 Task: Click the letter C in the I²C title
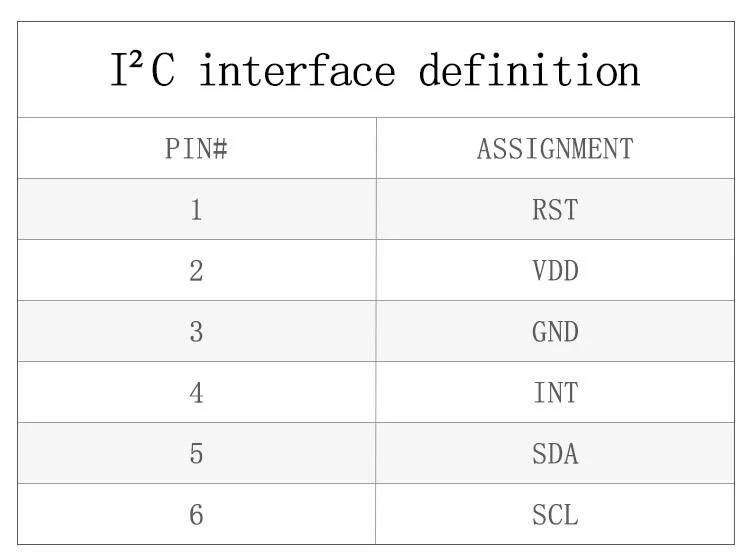pyautogui.click(x=163, y=70)
